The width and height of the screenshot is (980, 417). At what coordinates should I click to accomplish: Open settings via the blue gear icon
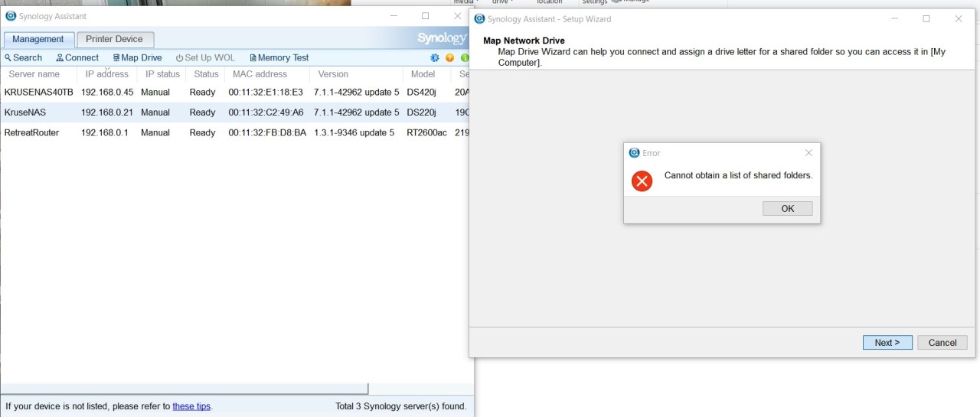[x=435, y=58]
